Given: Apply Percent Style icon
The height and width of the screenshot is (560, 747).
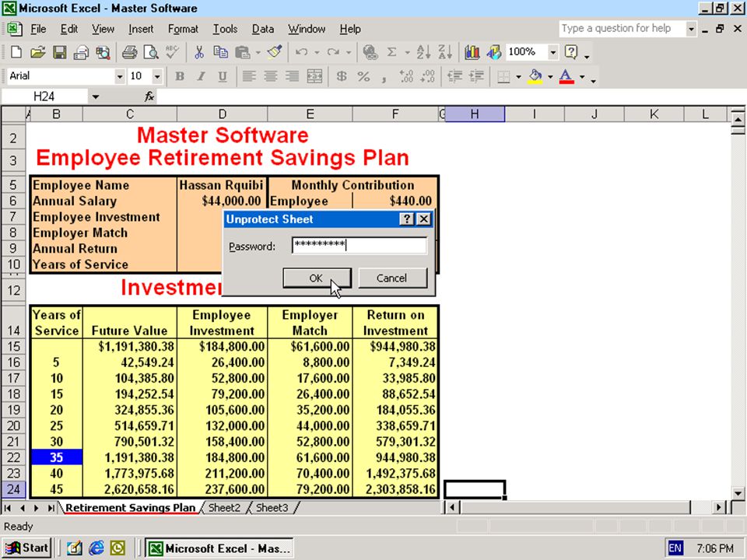Looking at the screenshot, I should tap(363, 76).
